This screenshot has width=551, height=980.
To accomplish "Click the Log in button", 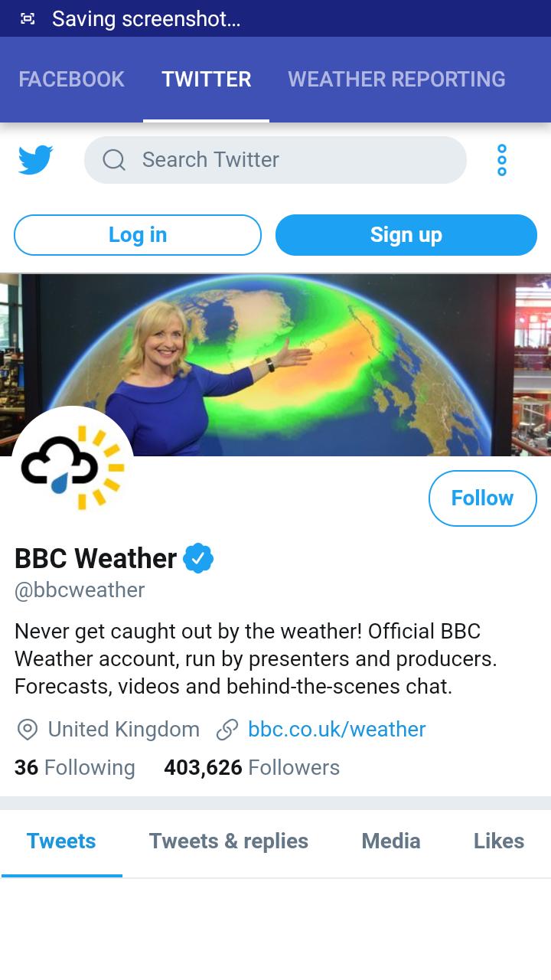I will (137, 235).
